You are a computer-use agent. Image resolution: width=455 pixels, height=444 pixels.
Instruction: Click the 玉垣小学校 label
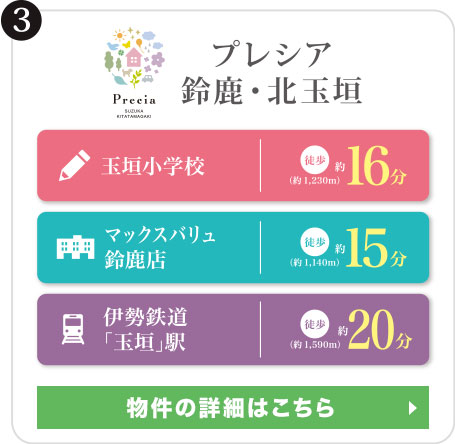coord(153,166)
